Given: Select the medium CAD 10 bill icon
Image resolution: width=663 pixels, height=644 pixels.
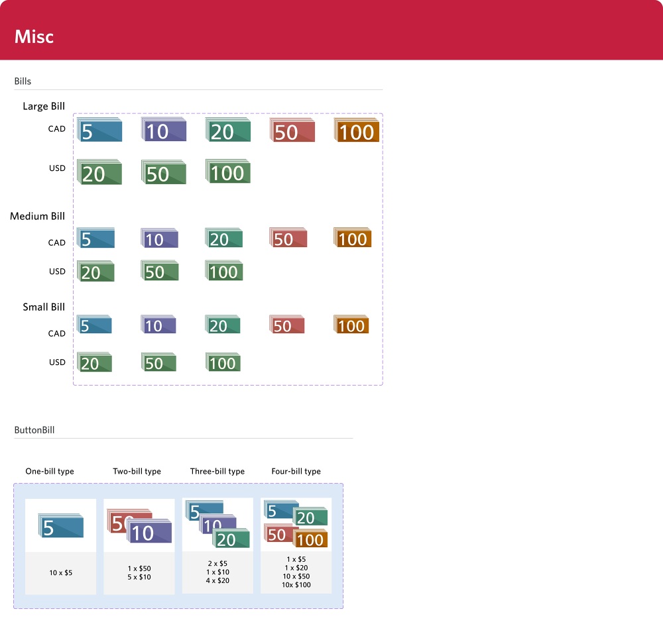Looking at the screenshot, I should [159, 238].
